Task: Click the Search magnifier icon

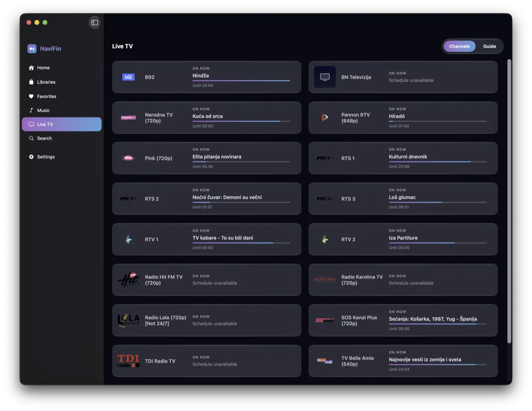Action: (x=31, y=138)
